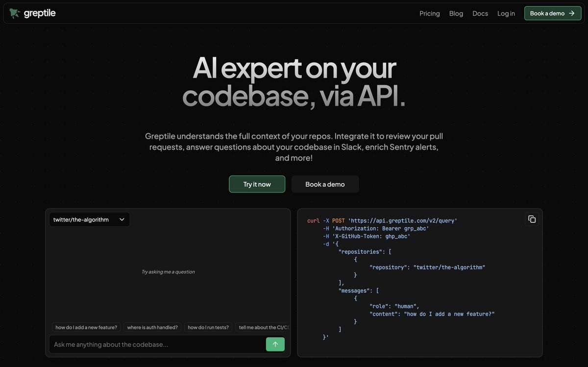The height and width of the screenshot is (367, 588).
Task: Expand the repository selector chevron
Action: (122, 220)
